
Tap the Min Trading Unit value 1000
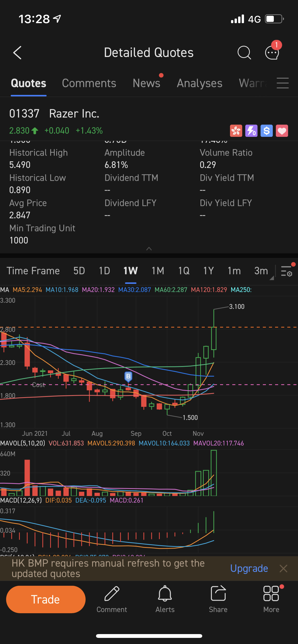click(x=19, y=240)
